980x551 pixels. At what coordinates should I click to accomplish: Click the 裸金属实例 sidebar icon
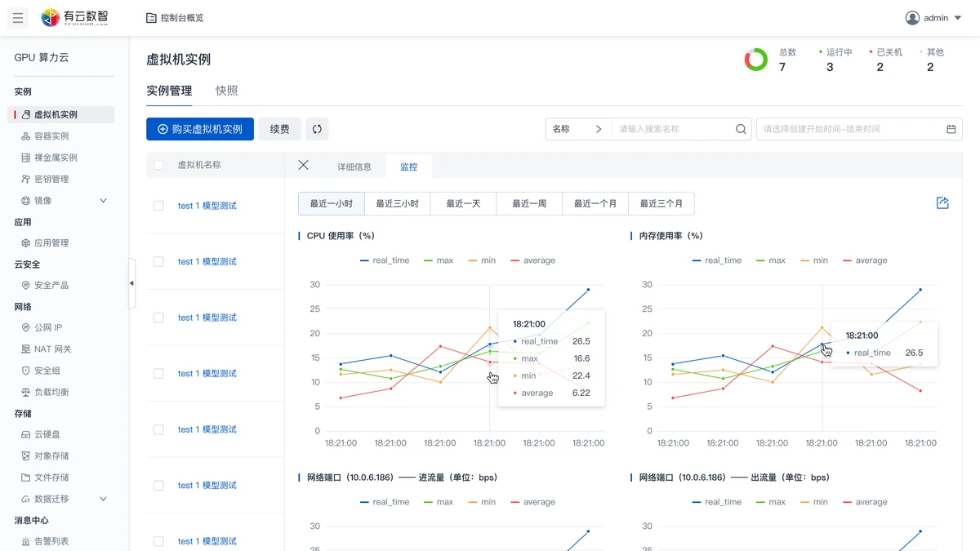coord(26,158)
